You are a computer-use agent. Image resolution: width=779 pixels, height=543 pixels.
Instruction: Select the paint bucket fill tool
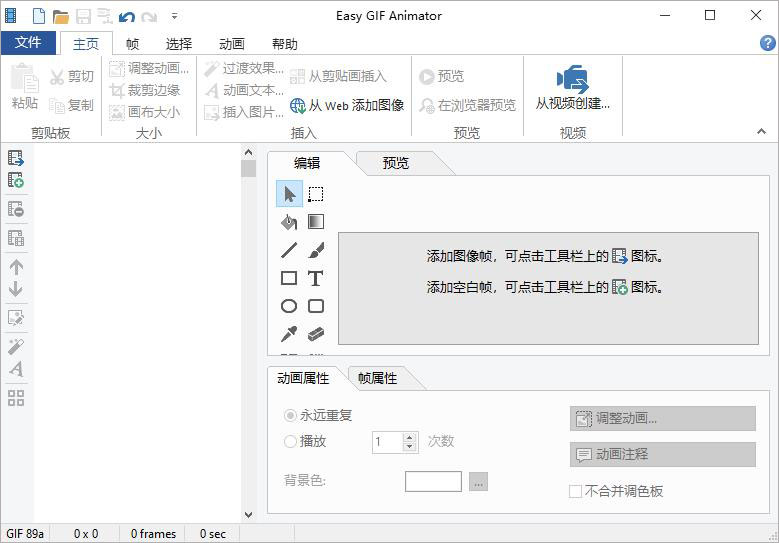[x=289, y=222]
